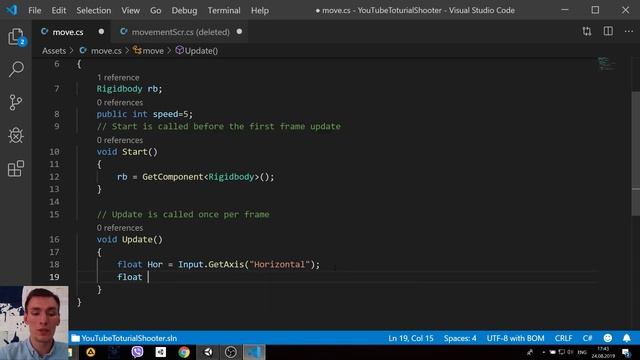This screenshot has height=360, width=640.
Task: Click "0 references" CodeLens above void Start()
Action: pos(120,140)
